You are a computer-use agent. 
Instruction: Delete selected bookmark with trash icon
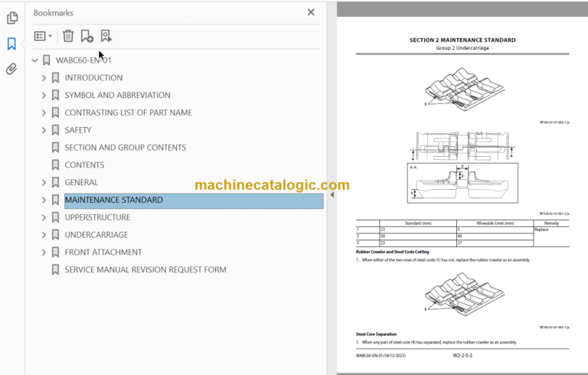coord(68,36)
